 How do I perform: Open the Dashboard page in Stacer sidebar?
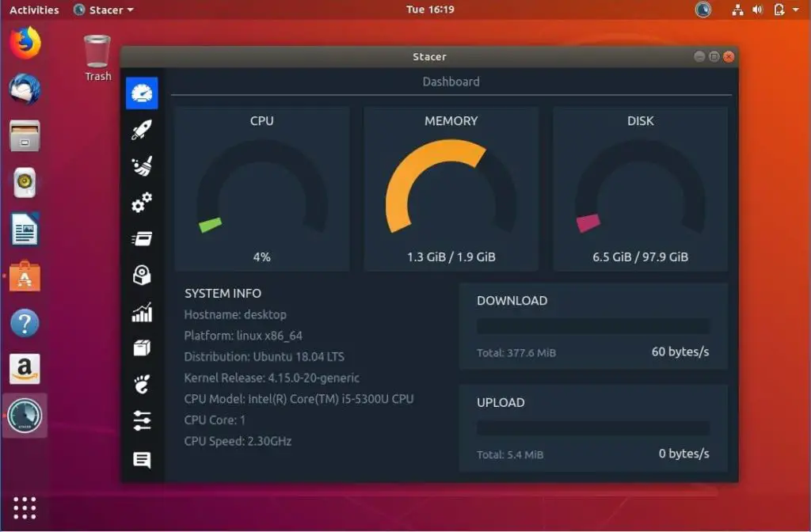point(142,93)
